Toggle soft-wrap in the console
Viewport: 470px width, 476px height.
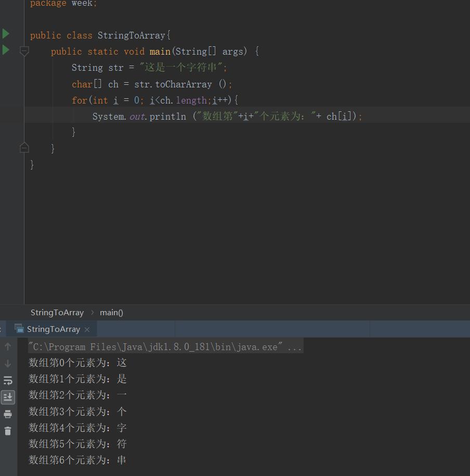coord(8,380)
